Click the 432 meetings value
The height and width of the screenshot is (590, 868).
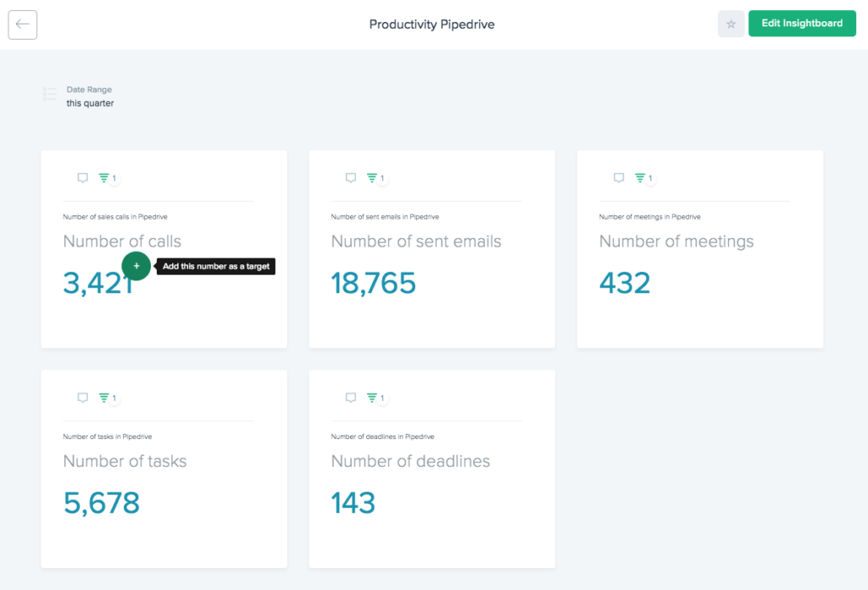625,283
